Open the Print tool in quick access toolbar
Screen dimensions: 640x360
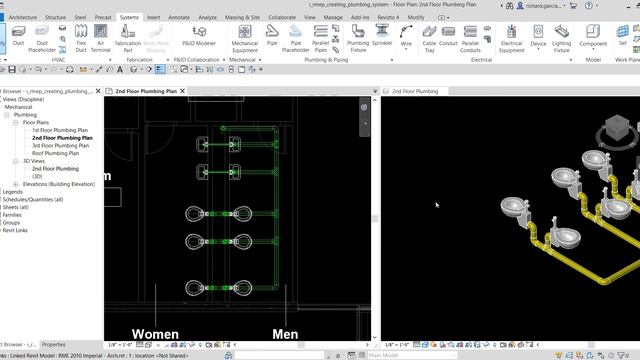(70, 69)
